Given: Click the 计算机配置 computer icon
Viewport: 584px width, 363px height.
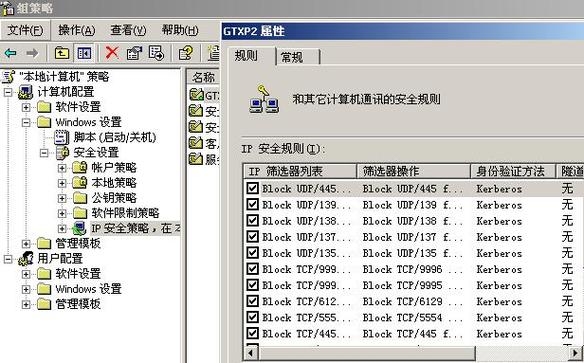Looking at the screenshot, I should (x=25, y=92).
